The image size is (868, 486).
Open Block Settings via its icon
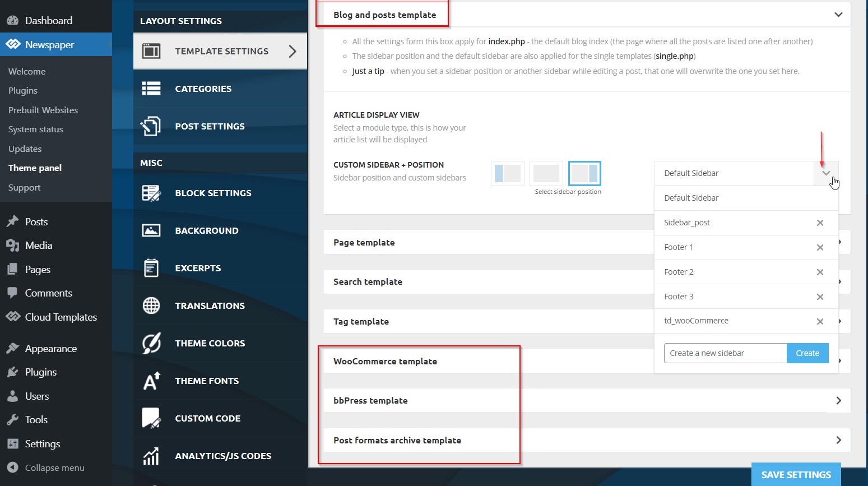pyautogui.click(x=151, y=193)
